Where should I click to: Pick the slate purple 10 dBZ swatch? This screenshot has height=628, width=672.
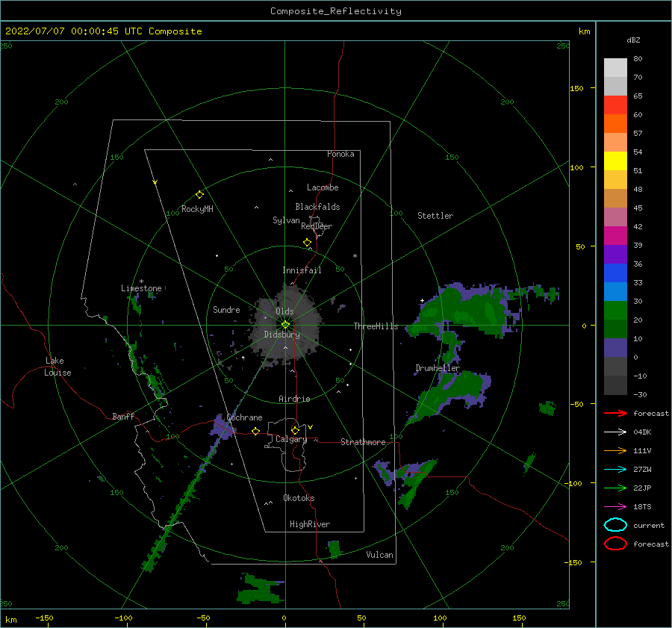pyautogui.click(x=615, y=347)
